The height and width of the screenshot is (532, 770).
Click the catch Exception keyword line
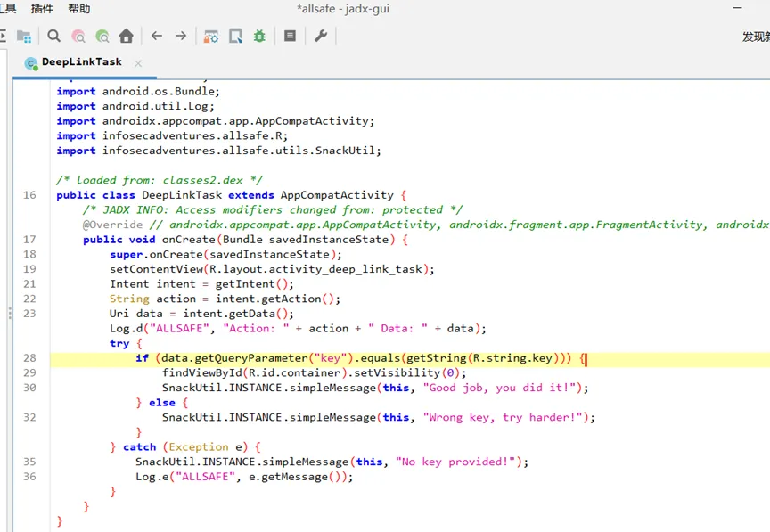pyautogui.click(x=185, y=447)
